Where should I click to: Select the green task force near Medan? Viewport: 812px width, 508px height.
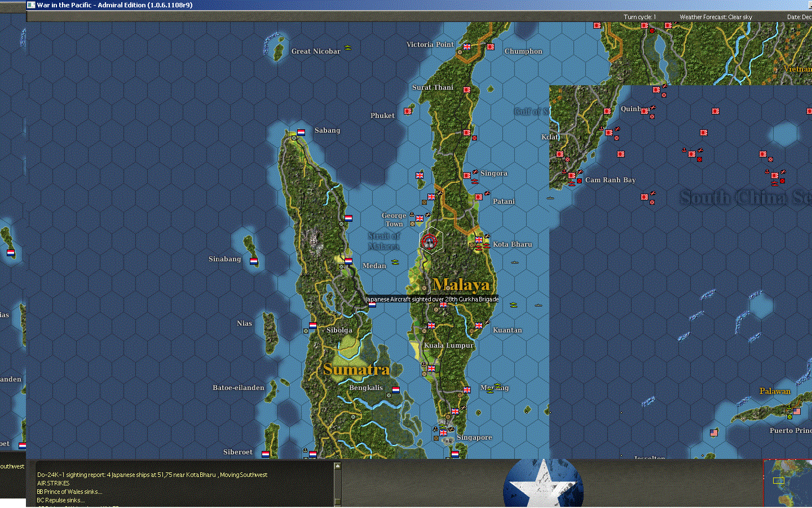point(395,262)
